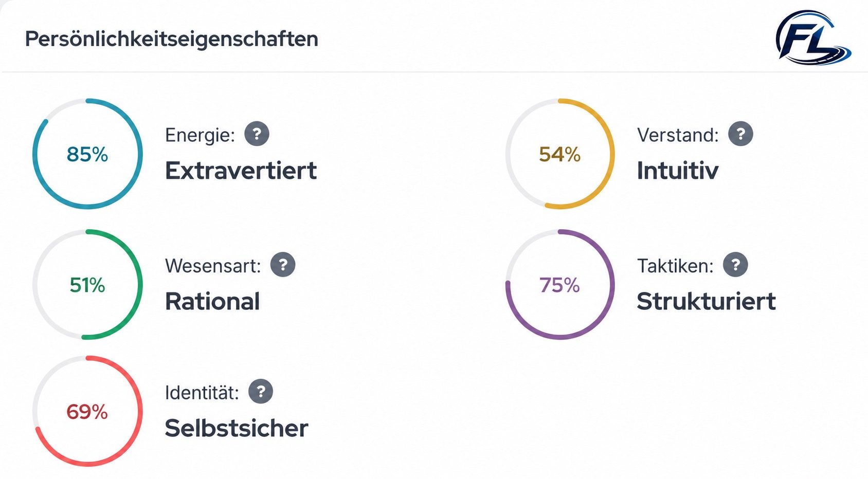Click the help icon beside Wesensart
The height and width of the screenshot is (479, 868).
tap(283, 265)
